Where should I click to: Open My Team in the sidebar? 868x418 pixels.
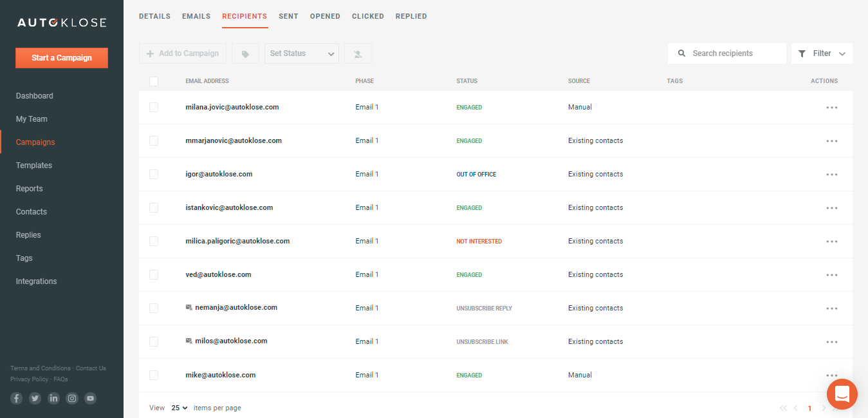pos(32,119)
